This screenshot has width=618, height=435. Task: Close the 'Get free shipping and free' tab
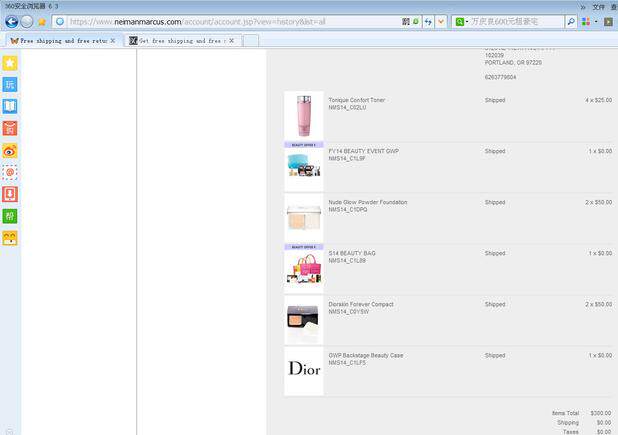pos(231,41)
